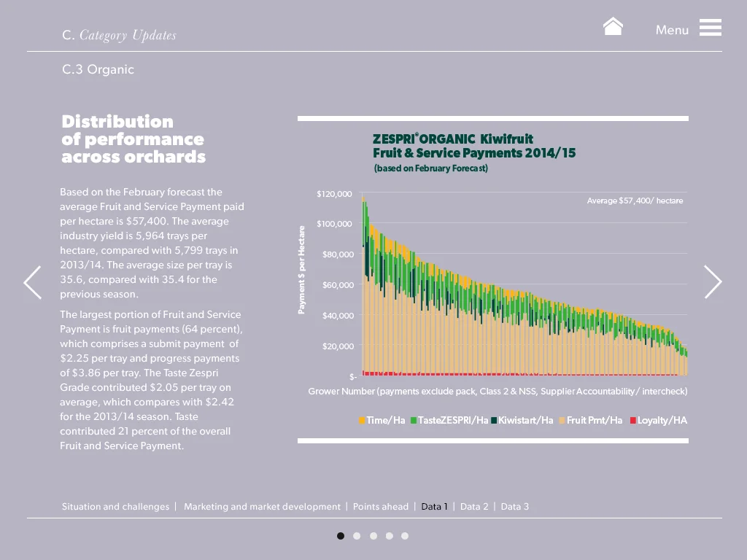Click the Kiwistart/Ha dark legend swatch
This screenshot has height=560, width=747.
click(x=494, y=421)
